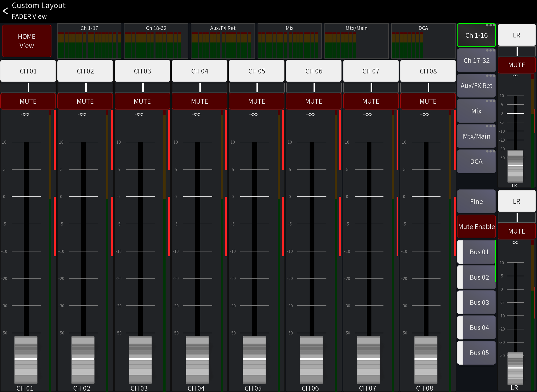The width and height of the screenshot is (537, 392).
Task: Switch to the DCA layer
Action: coord(476,161)
